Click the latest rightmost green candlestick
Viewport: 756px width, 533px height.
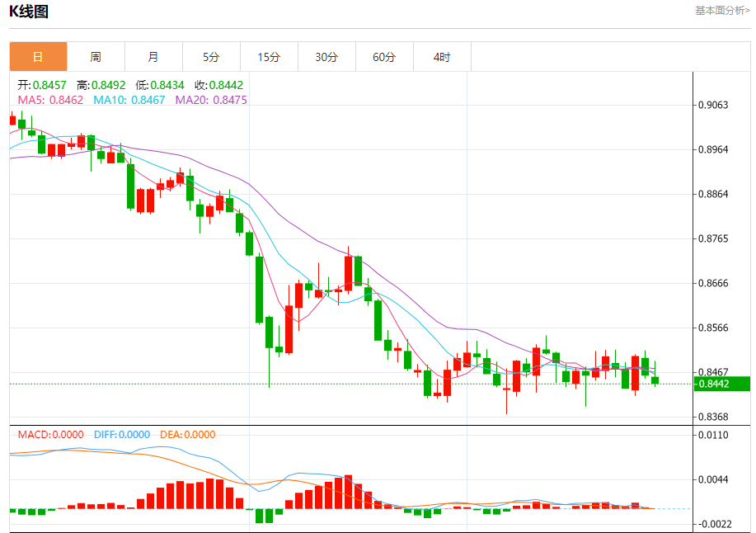pos(655,380)
